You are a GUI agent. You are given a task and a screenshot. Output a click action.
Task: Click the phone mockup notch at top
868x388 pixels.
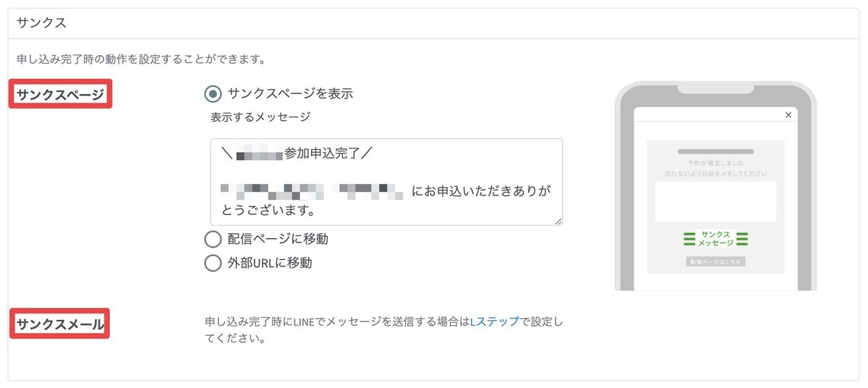click(x=715, y=88)
